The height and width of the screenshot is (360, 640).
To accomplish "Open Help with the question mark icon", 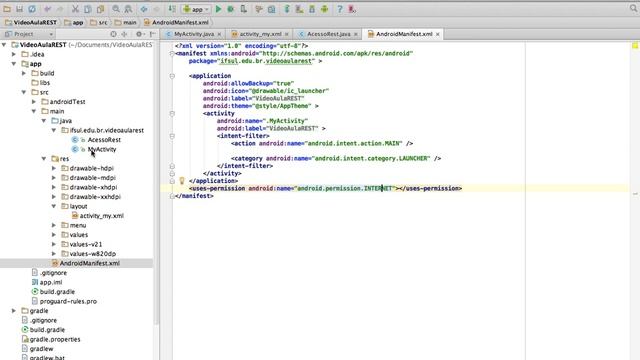I will 340,9.
